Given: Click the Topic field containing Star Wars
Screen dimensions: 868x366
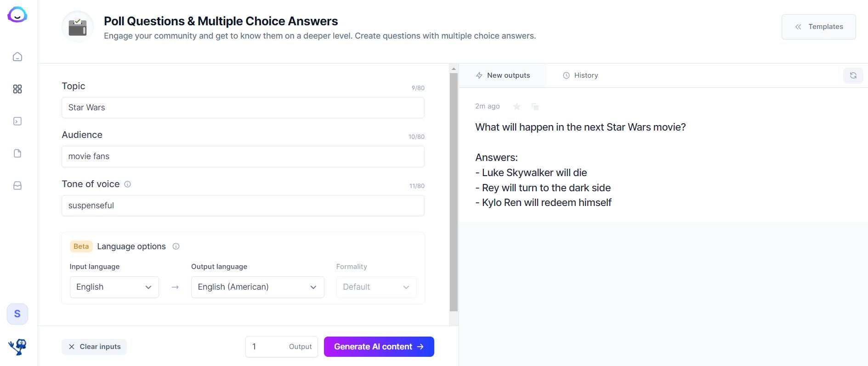Looking at the screenshot, I should [x=243, y=108].
